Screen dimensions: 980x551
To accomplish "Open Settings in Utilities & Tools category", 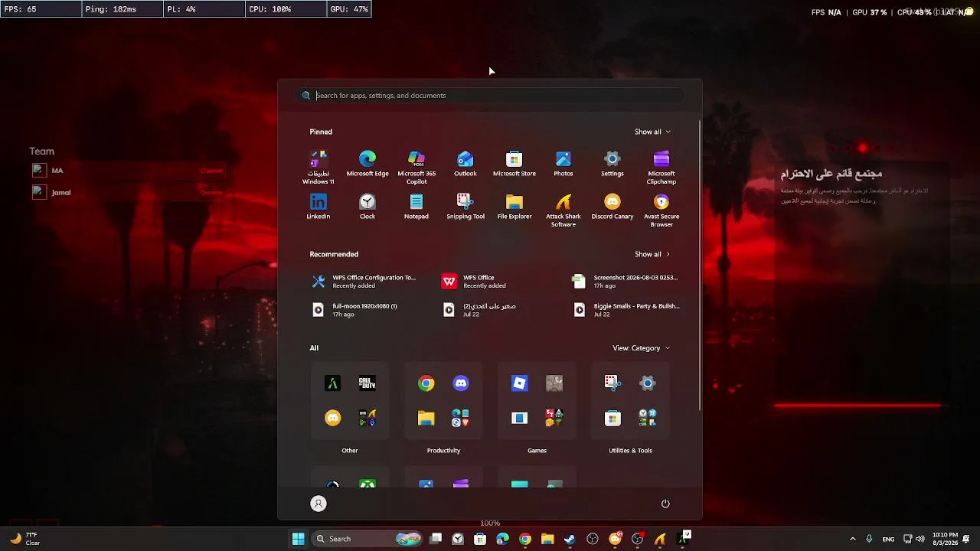I will click(x=648, y=383).
